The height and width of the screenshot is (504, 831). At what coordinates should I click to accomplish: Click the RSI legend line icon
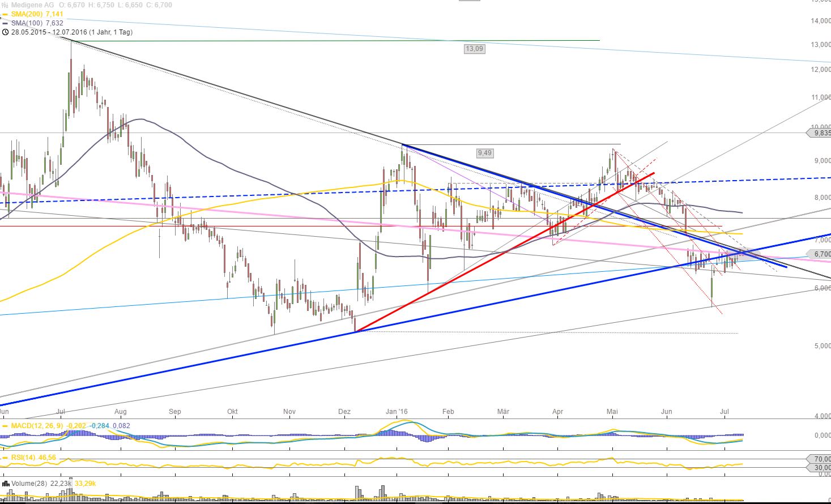tap(5, 457)
